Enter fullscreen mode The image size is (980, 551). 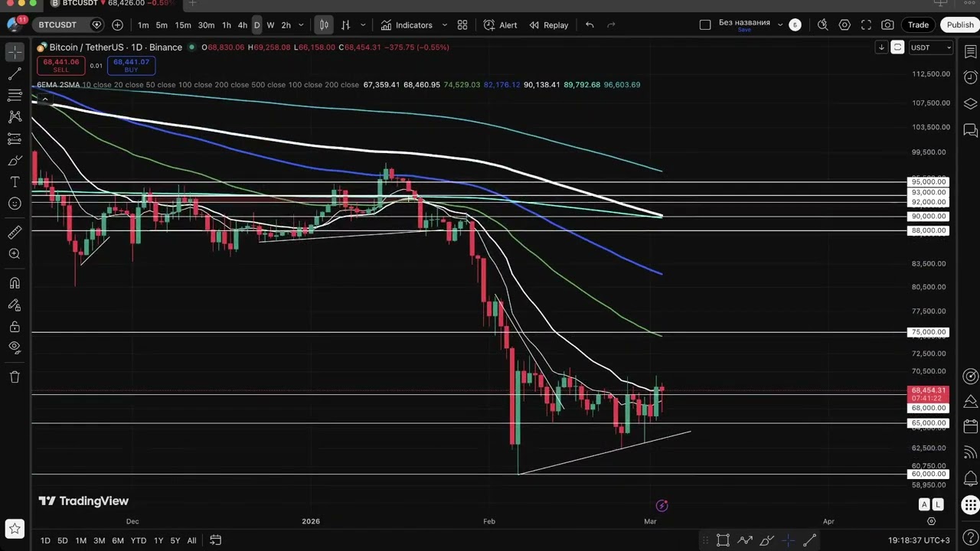(x=866, y=25)
